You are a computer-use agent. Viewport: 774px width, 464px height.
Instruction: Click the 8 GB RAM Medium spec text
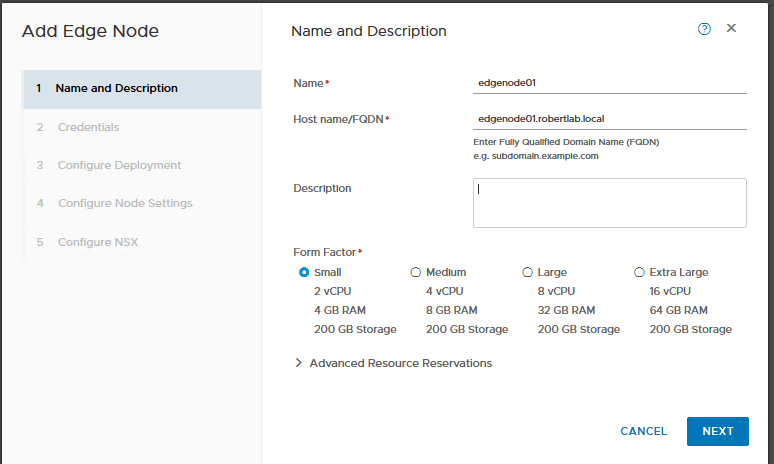coord(451,310)
